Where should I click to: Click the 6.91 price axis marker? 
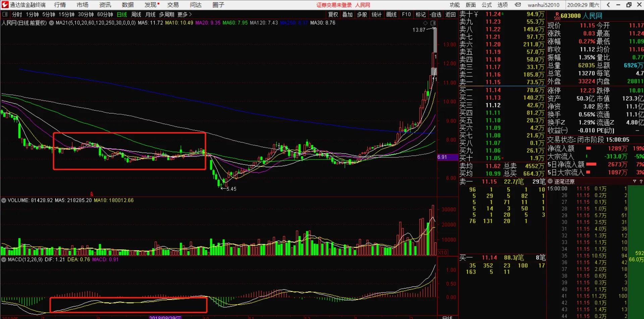(447, 157)
